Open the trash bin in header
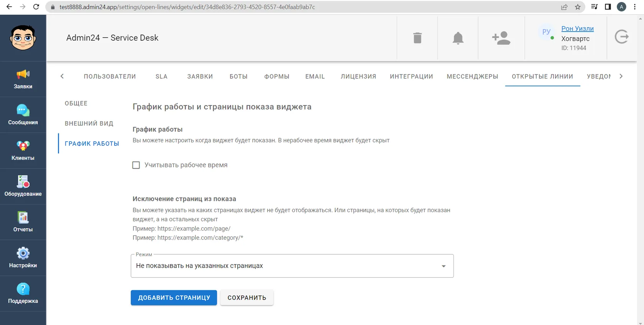Screen dimensions: 644x325 pyautogui.click(x=417, y=38)
